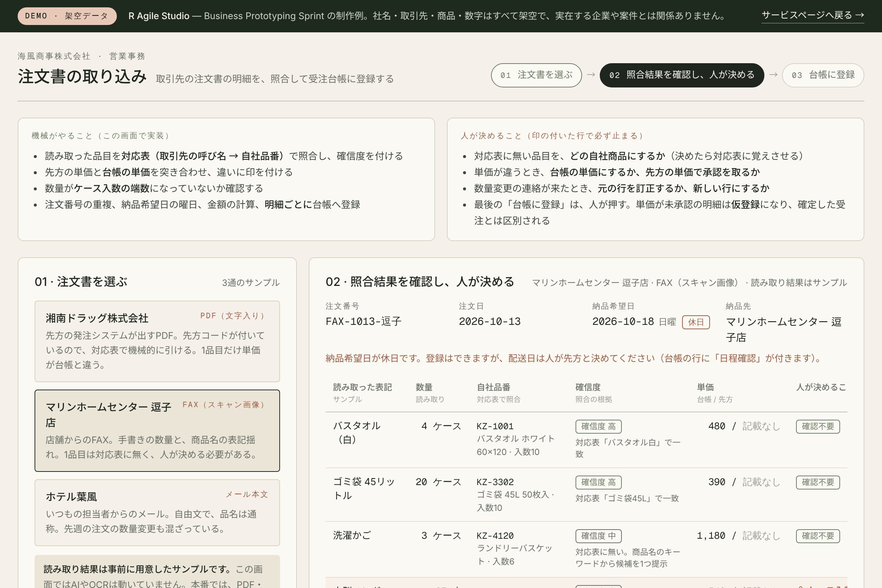Click the 単価 column header
Image resolution: width=882 pixels, height=588 pixels.
click(x=705, y=387)
